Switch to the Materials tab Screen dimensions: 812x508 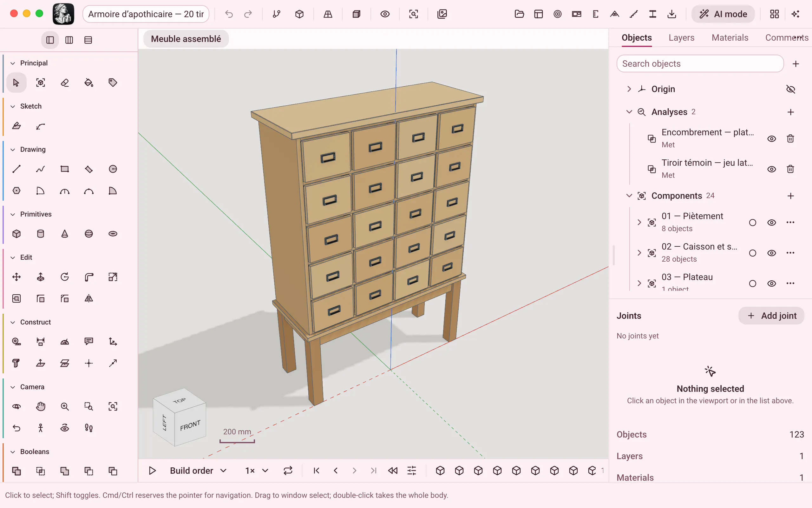pos(730,38)
